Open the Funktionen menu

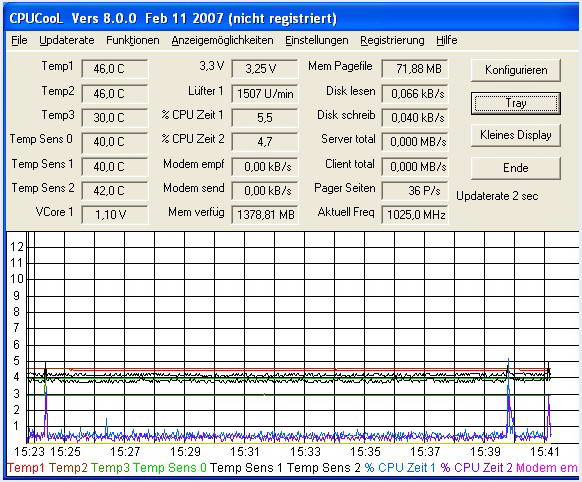(x=133, y=40)
